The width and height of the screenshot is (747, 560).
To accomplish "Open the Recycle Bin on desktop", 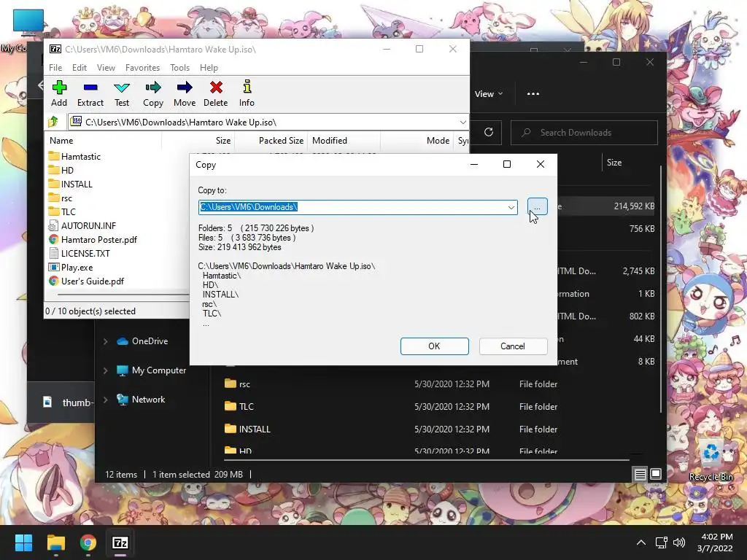I will (x=711, y=459).
